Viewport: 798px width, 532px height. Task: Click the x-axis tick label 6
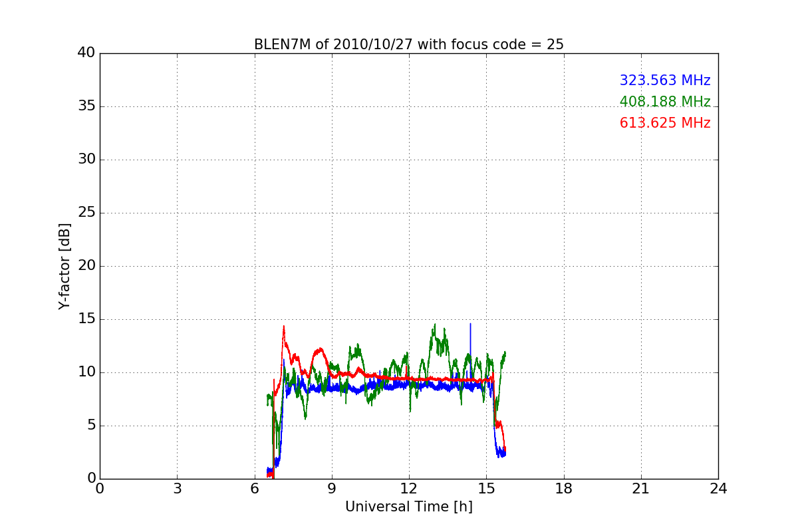coord(255,488)
